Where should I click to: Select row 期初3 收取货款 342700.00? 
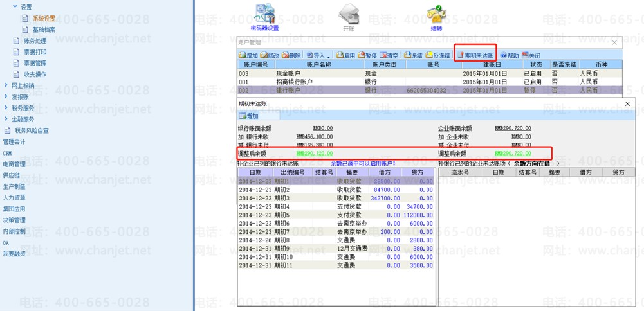click(336, 198)
